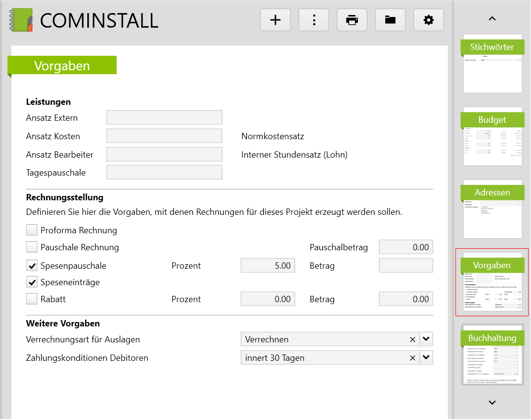531x420 pixels.
Task: Click the COMINSTALL notebook logo icon
Action: [21, 20]
